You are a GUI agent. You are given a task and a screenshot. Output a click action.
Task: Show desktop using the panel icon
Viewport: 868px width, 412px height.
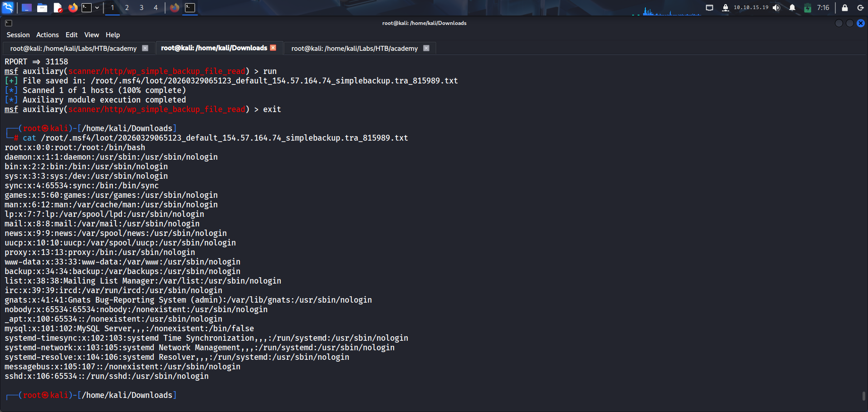26,8
